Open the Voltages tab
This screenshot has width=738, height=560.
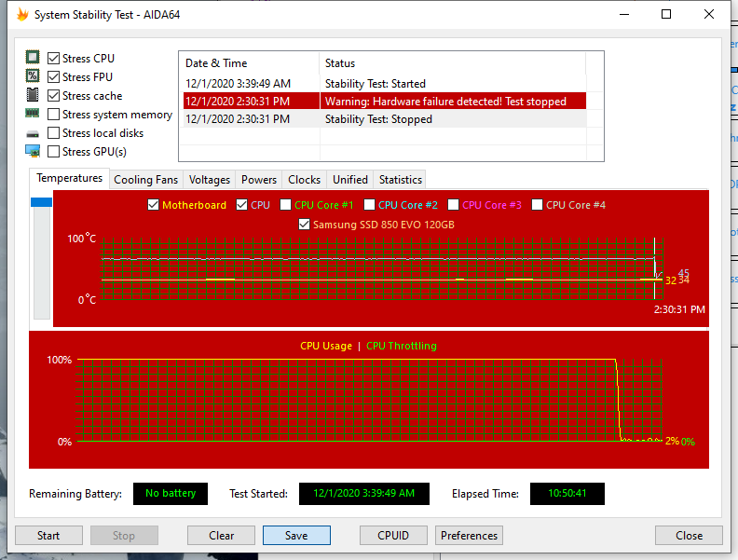click(x=210, y=180)
